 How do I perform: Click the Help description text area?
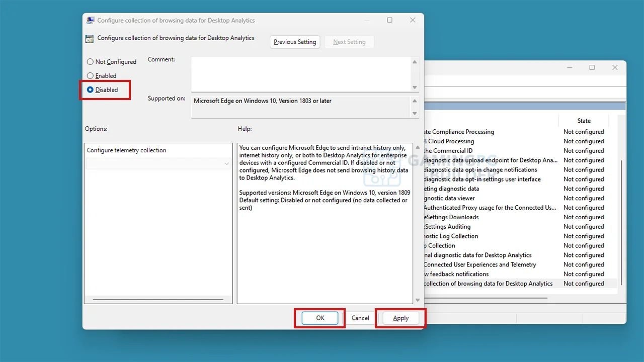pos(325,223)
